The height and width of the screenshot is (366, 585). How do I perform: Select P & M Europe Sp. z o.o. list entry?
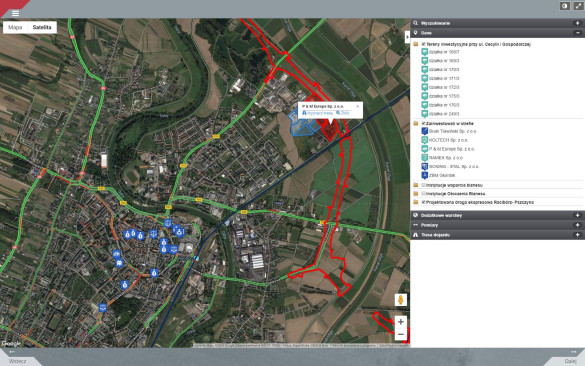coord(452,149)
